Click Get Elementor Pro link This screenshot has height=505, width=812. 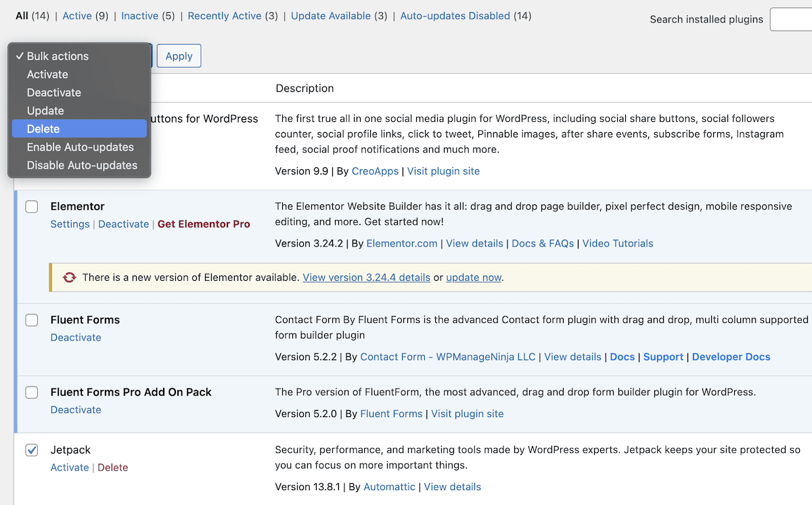204,224
